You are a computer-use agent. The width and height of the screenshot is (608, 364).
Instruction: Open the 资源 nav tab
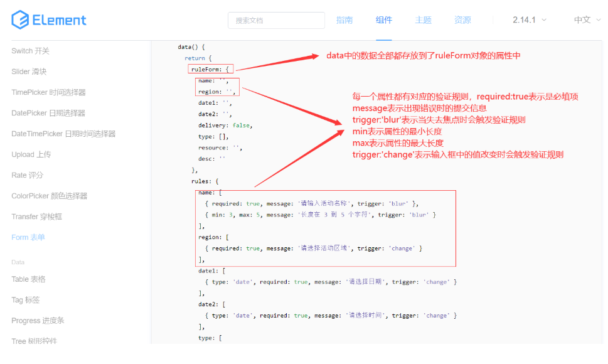coord(462,20)
